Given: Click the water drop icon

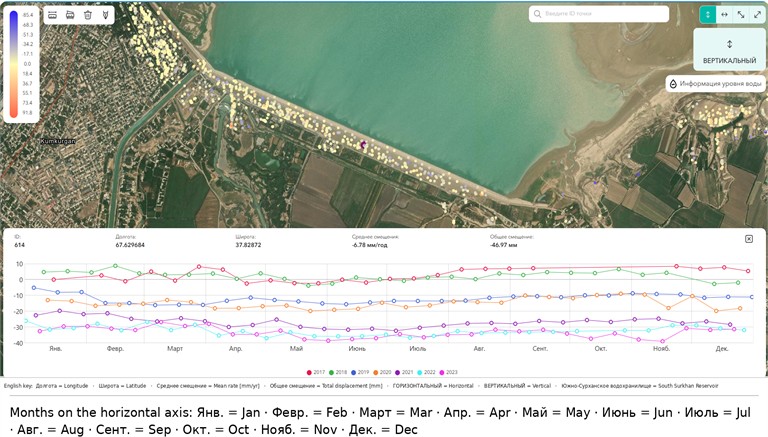Looking at the screenshot, I should (673, 84).
